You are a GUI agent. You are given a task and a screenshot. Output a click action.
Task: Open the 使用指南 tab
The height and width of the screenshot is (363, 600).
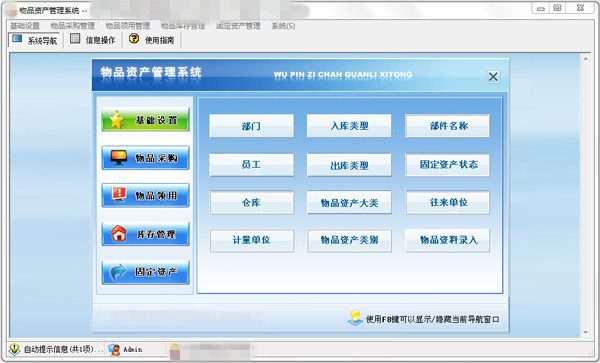coord(152,40)
